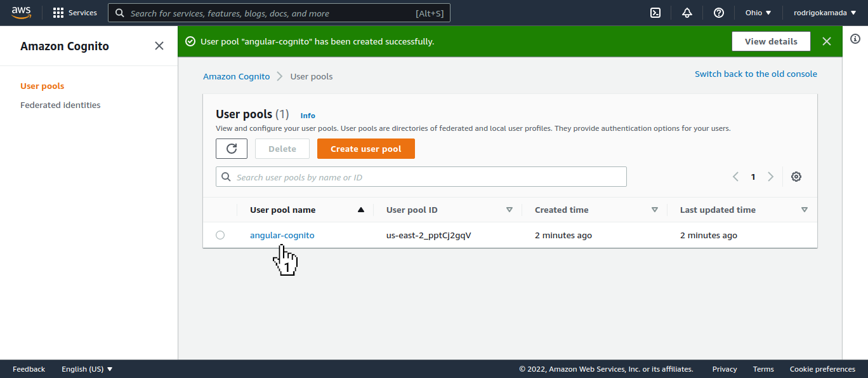Open the notifications bell
The width and height of the screenshot is (868, 378).
pyautogui.click(x=687, y=12)
